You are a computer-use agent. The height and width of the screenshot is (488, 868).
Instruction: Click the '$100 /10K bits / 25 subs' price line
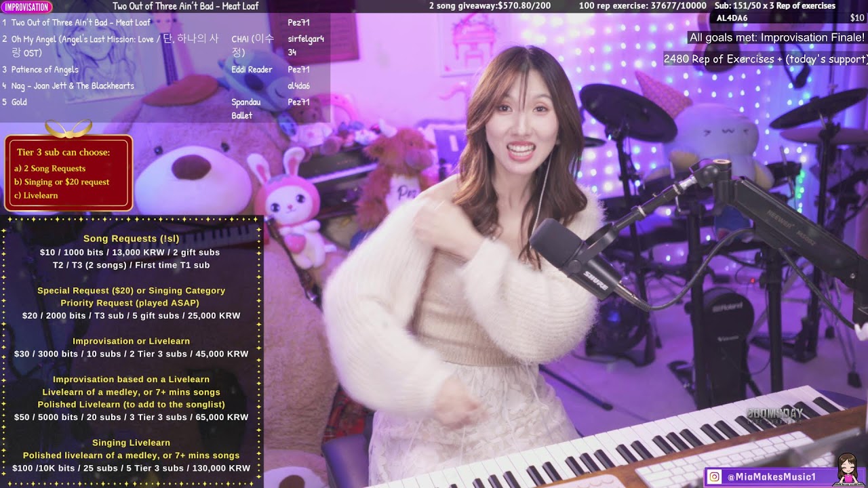pyautogui.click(x=132, y=468)
